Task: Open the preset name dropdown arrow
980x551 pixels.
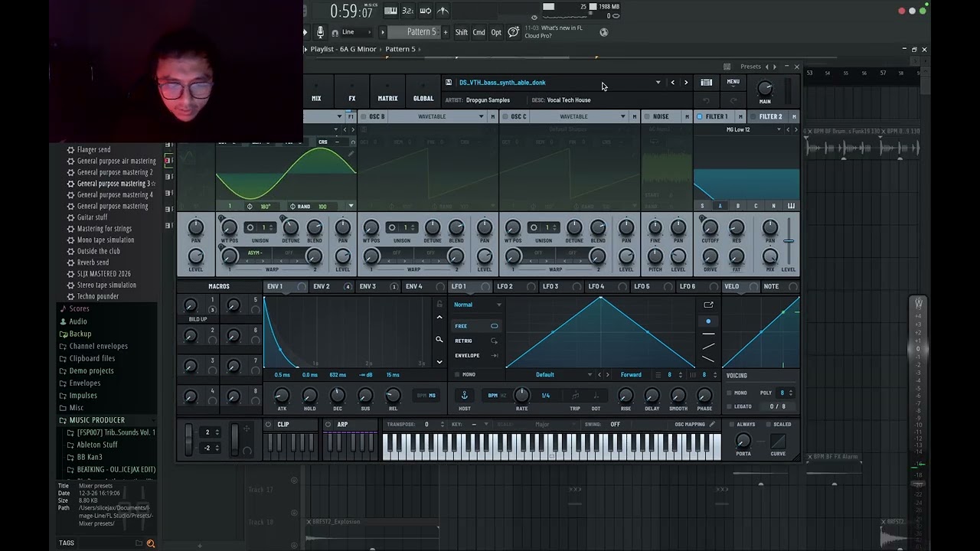Action: point(658,83)
